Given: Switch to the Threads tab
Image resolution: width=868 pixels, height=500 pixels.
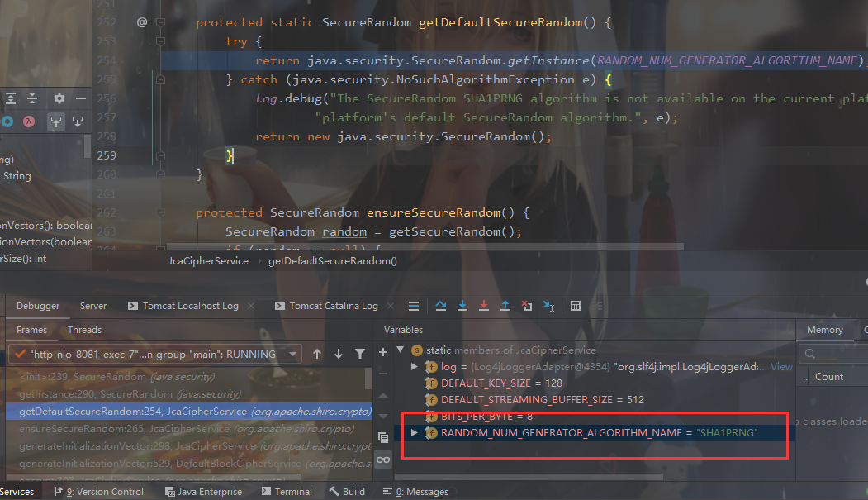Looking at the screenshot, I should click(x=84, y=330).
